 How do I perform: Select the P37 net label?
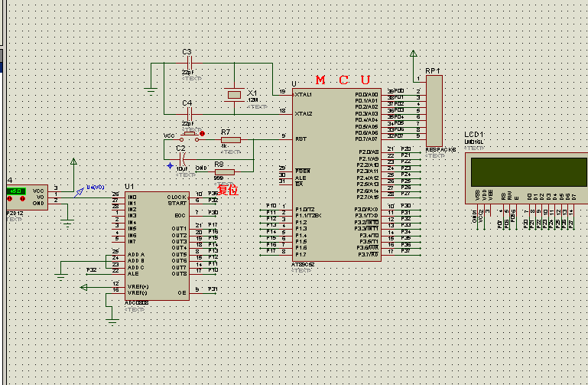[406, 250]
